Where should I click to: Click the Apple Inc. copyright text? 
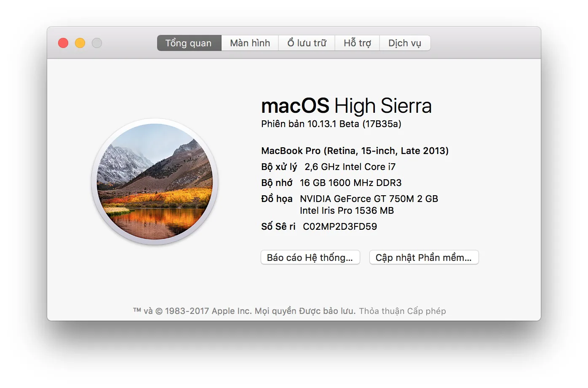tap(244, 311)
